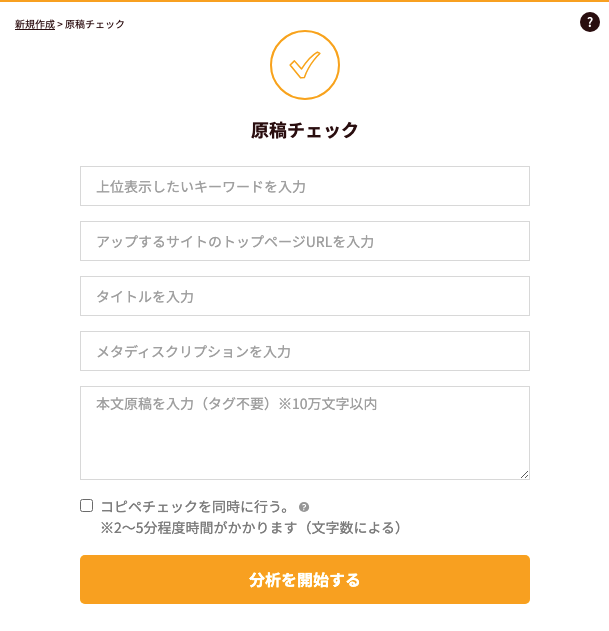Open the help icon at top right

coord(590,22)
